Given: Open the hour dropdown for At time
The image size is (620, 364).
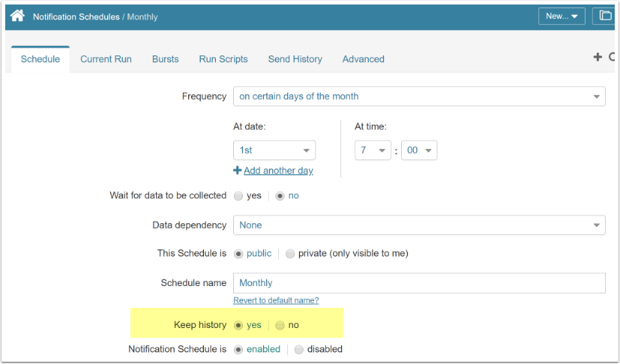Looking at the screenshot, I should 373,150.
